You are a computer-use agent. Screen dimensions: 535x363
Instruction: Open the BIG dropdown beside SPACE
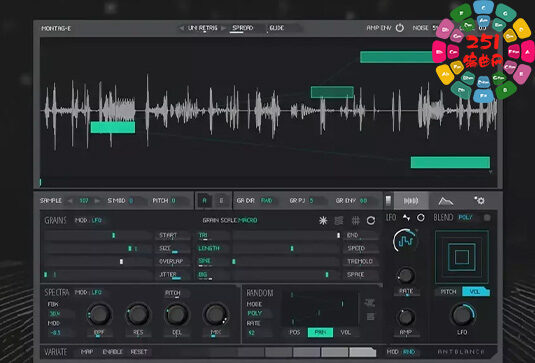pos(203,274)
